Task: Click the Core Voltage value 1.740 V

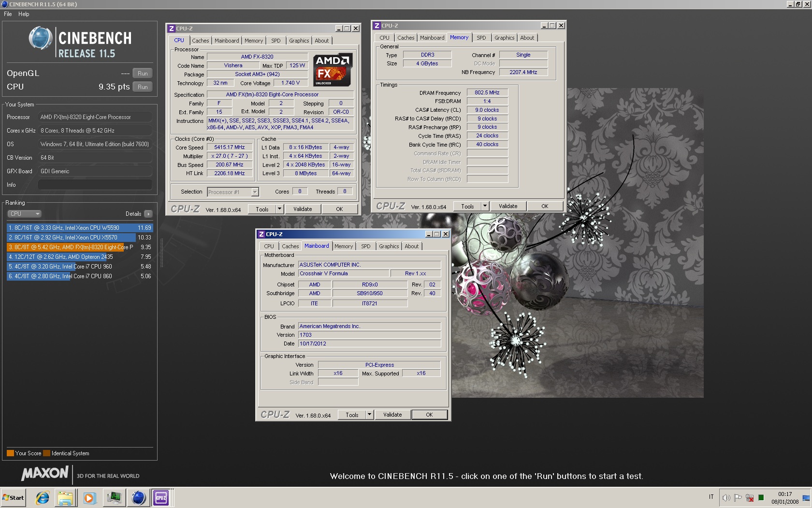Action: (x=290, y=83)
